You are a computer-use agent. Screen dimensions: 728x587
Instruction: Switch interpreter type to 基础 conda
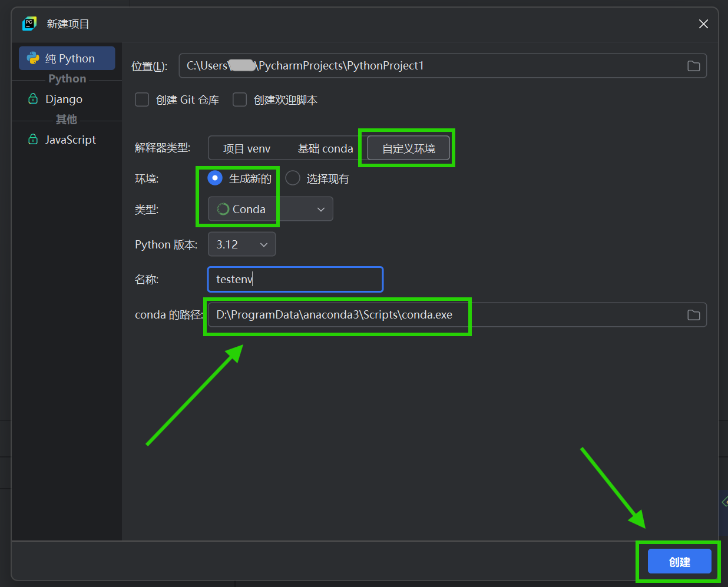(325, 148)
